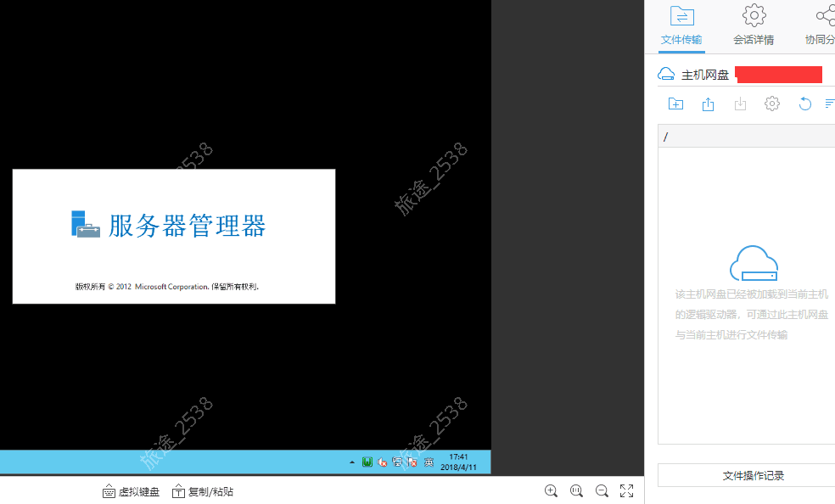Switch the 英 input method indicator

[x=429, y=462]
